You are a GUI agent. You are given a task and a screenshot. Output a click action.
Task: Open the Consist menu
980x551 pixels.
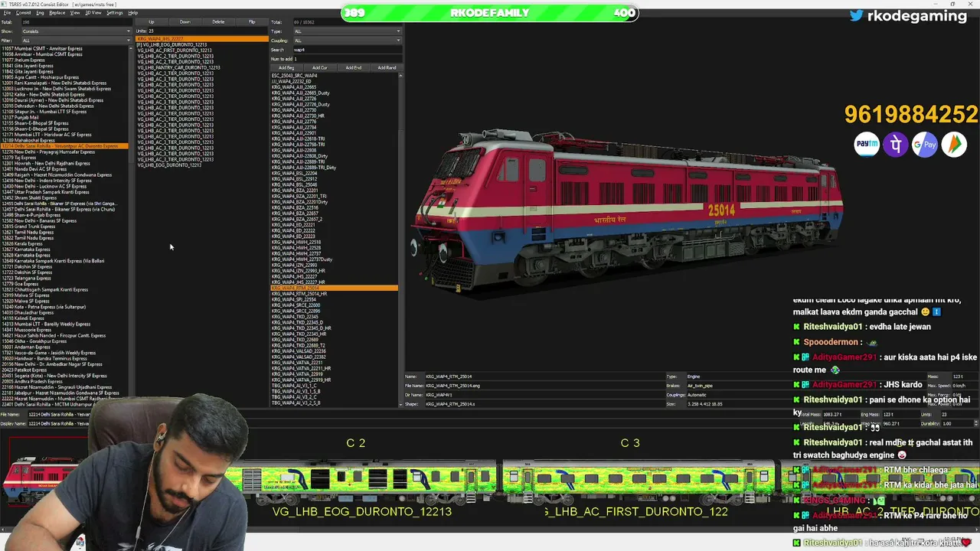[23, 13]
